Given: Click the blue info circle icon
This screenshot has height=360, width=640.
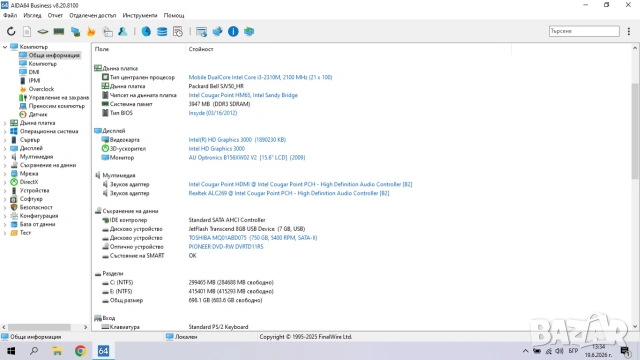Looking at the screenshot, I should pyautogui.click(x=233, y=31).
